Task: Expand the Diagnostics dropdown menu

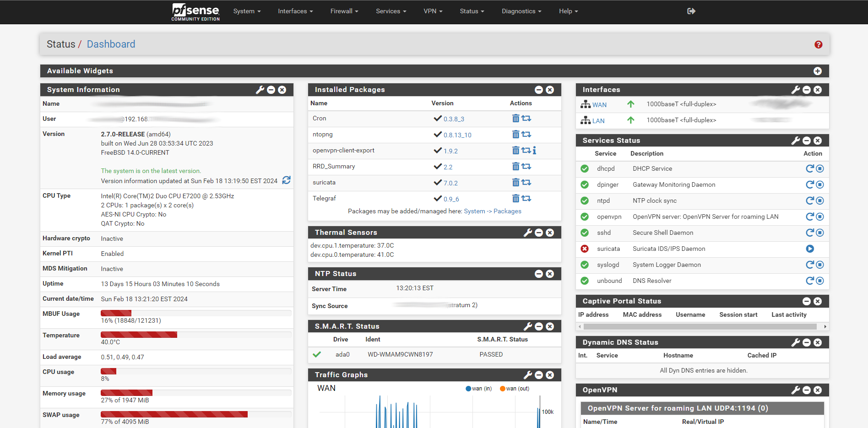Action: point(521,11)
